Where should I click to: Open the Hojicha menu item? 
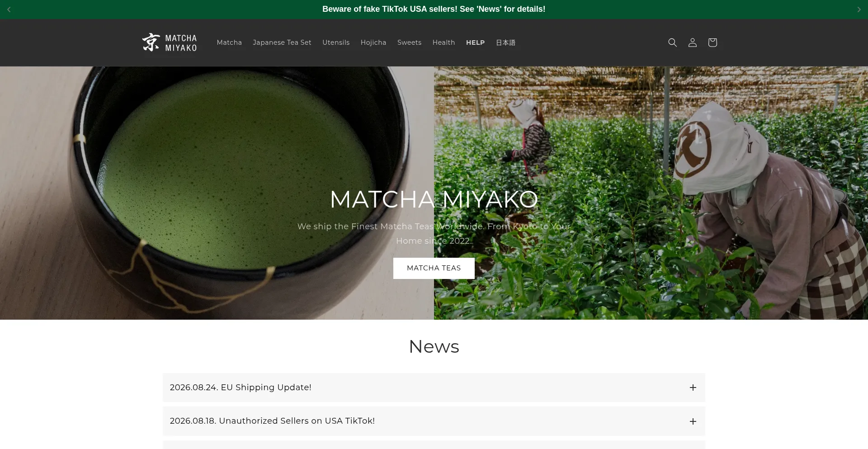click(x=373, y=43)
